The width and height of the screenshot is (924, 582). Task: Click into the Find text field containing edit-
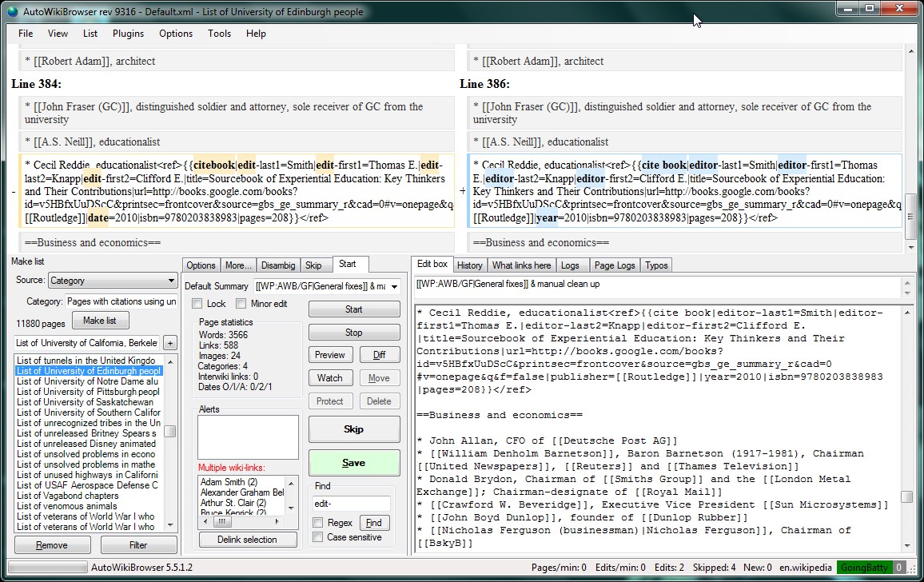[x=351, y=504]
